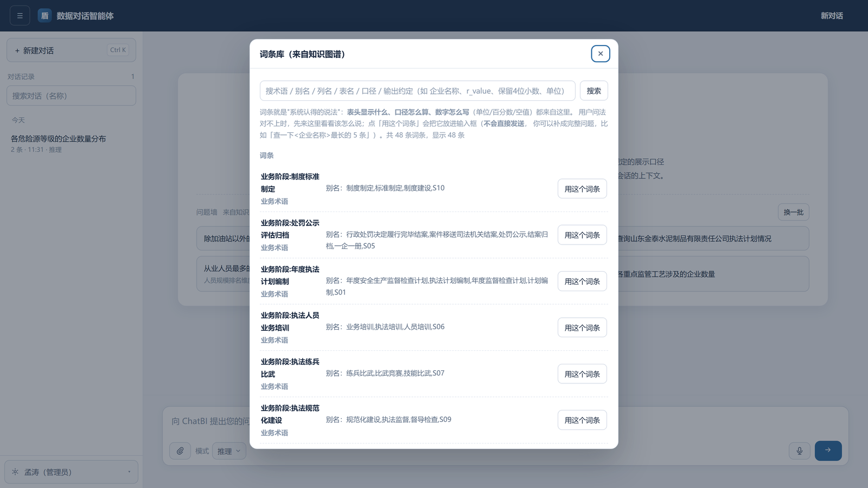Click alias text 制度制定,标准制定,制度建设,S10
The width and height of the screenshot is (868, 488).
point(395,188)
